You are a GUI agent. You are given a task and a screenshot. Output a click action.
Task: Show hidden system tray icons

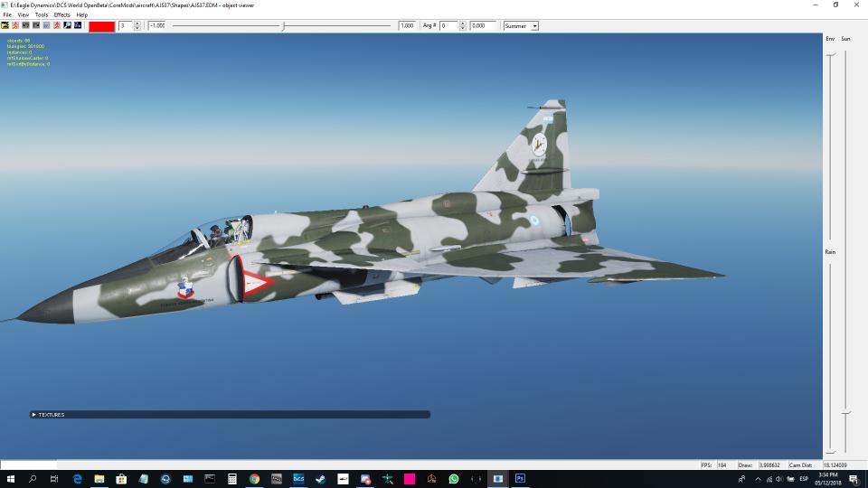[x=758, y=479]
